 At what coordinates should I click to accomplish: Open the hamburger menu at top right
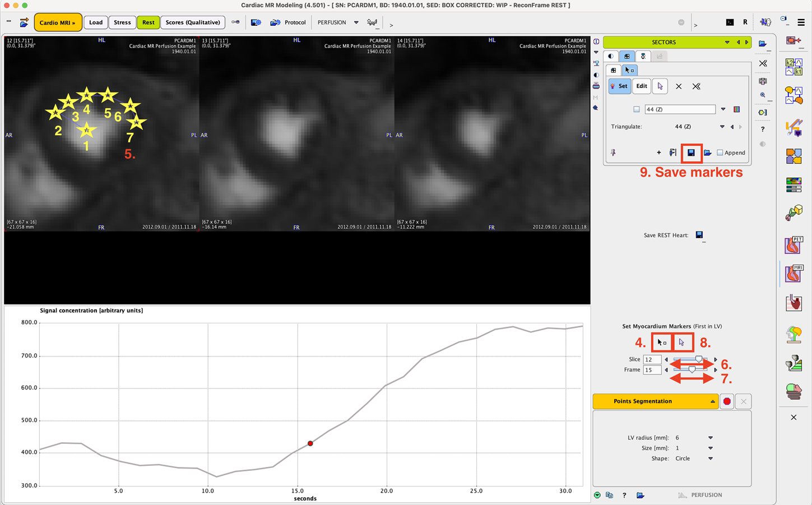(x=801, y=22)
